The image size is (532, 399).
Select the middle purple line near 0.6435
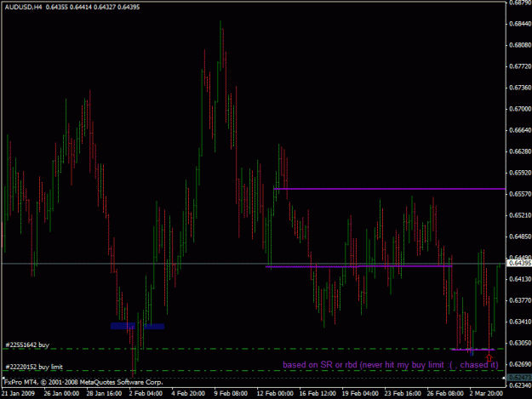click(x=358, y=267)
